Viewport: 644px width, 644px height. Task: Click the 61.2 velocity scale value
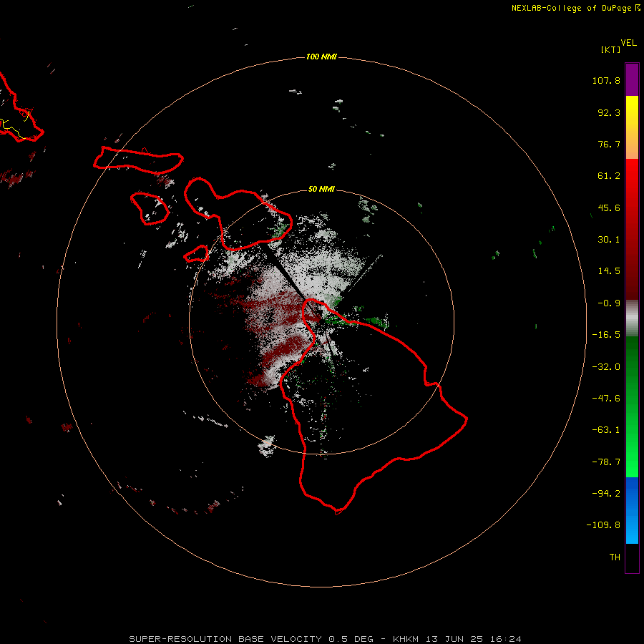(609, 176)
